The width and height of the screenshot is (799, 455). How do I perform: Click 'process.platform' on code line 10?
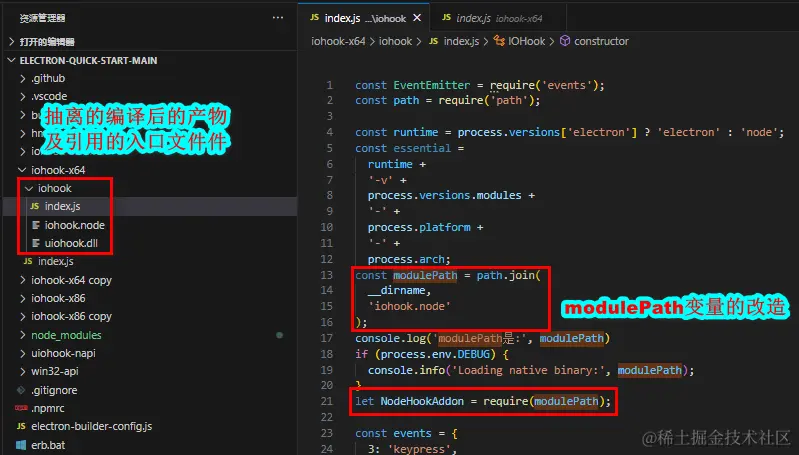[x=419, y=227]
